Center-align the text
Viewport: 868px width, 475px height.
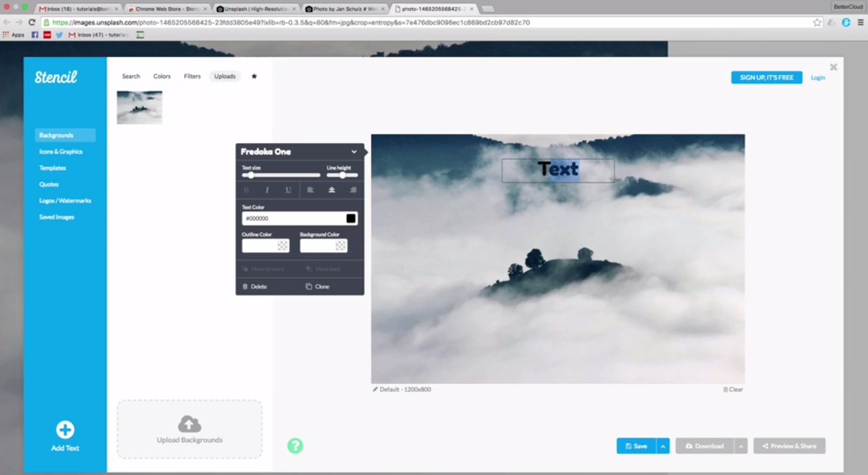click(x=331, y=190)
